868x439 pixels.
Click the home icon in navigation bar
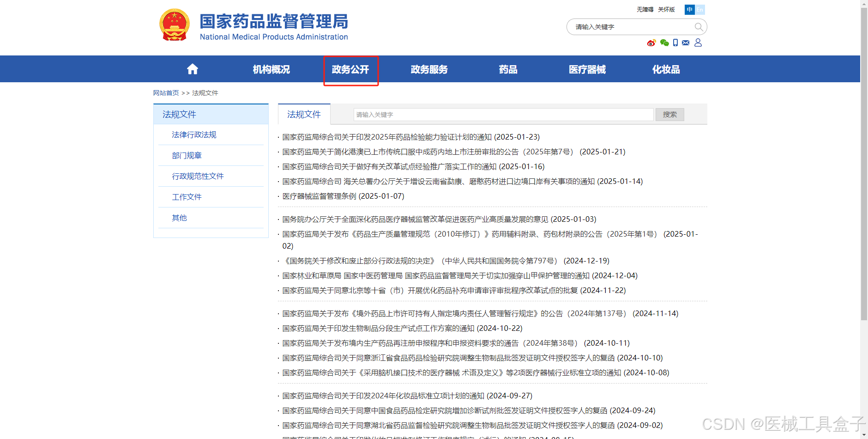193,69
